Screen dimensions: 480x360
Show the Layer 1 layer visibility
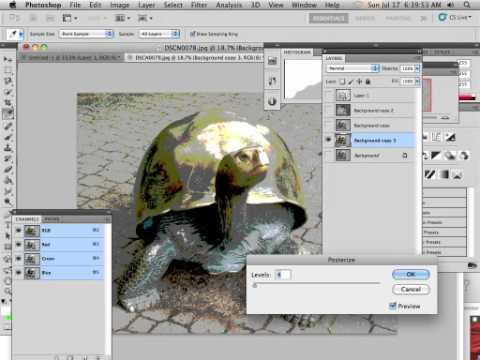tap(329, 96)
